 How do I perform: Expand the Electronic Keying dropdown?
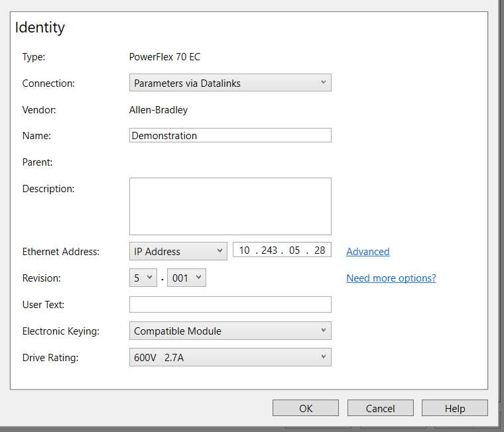click(229, 331)
